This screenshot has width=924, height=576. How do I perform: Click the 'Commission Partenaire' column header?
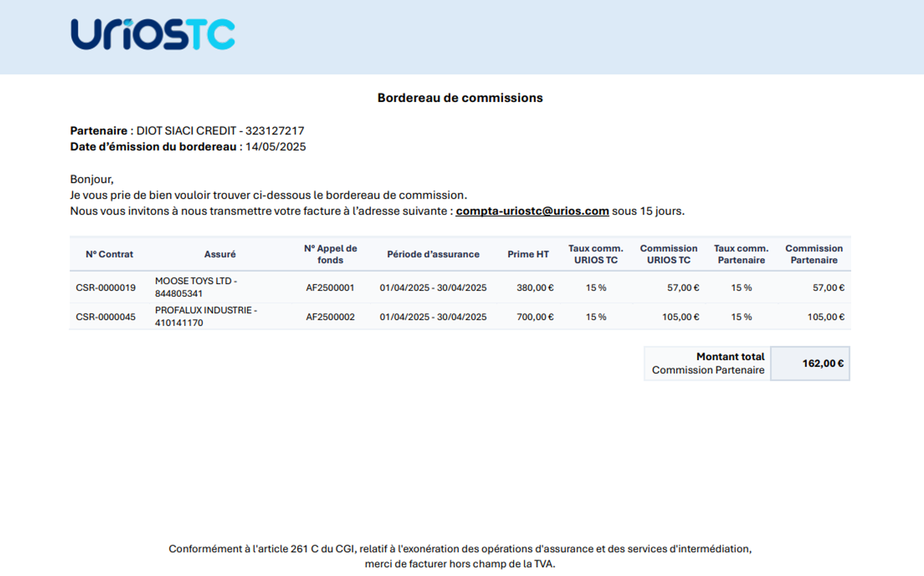click(x=814, y=254)
